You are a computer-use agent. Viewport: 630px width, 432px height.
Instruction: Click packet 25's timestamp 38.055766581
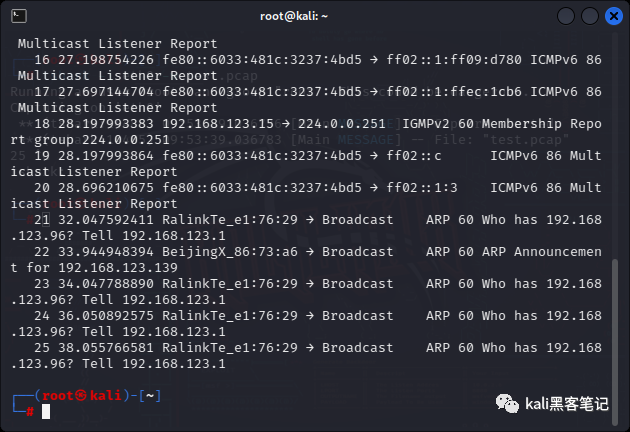tap(106, 348)
